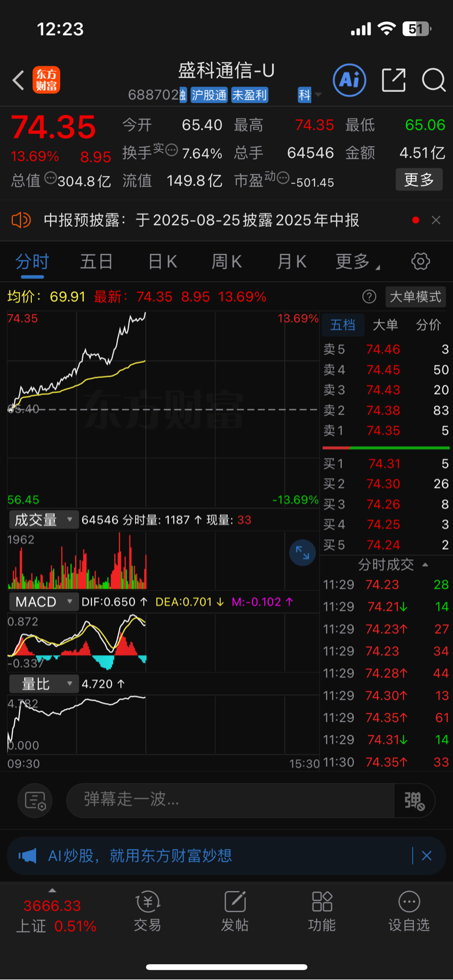453x980 pixels.
Task: Tap the 融 tag badge
Action: click(183, 95)
